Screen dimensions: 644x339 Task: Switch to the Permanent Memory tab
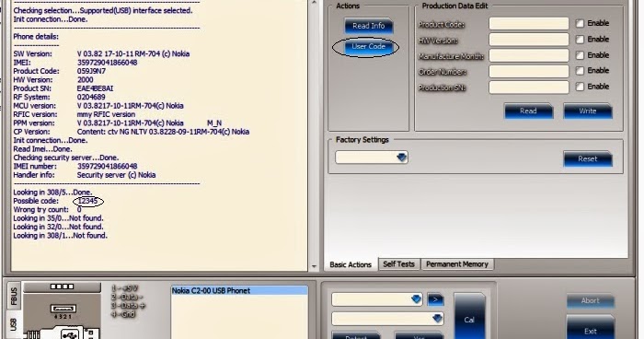456,264
